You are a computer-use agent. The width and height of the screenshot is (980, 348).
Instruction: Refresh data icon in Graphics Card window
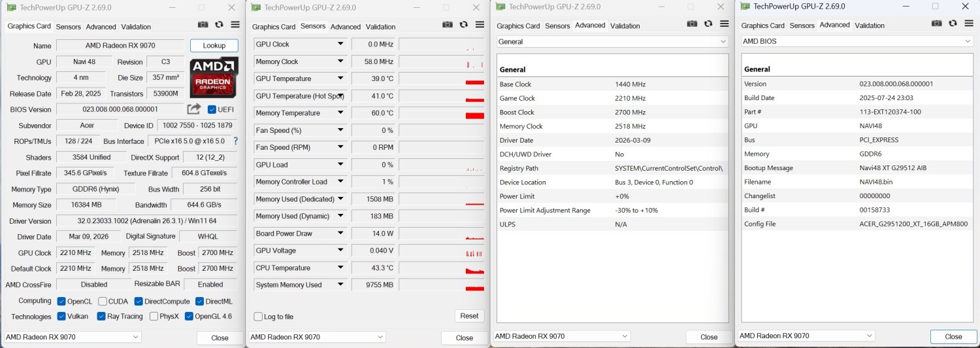pyautogui.click(x=219, y=25)
